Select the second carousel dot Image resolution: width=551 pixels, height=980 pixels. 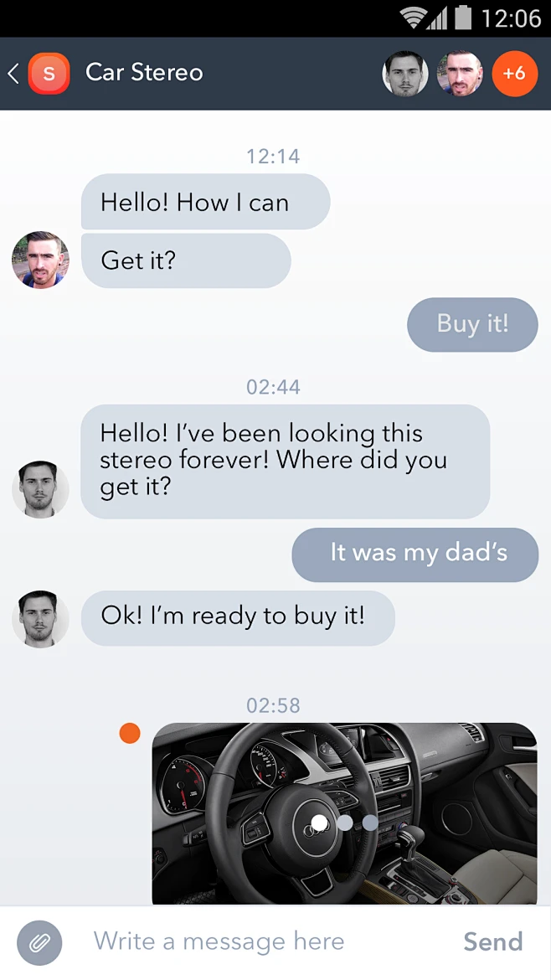345,823
